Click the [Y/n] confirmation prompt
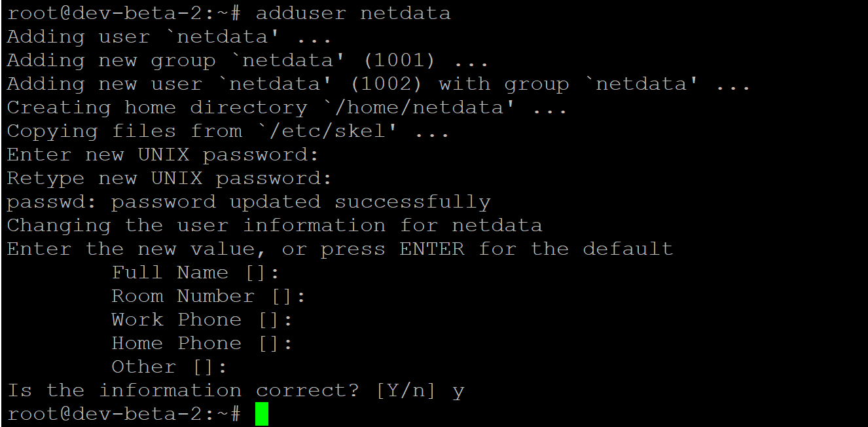This screenshot has height=427, width=868. (405, 390)
